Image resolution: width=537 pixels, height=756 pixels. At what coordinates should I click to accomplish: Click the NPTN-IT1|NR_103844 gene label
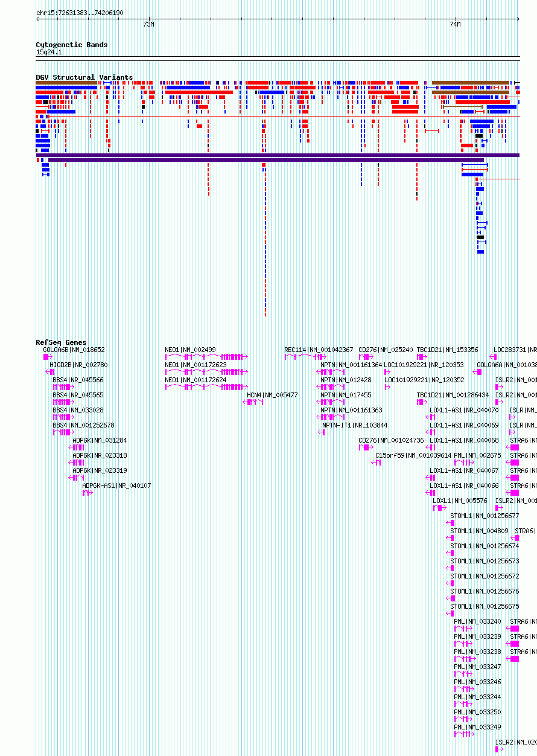pos(355,425)
